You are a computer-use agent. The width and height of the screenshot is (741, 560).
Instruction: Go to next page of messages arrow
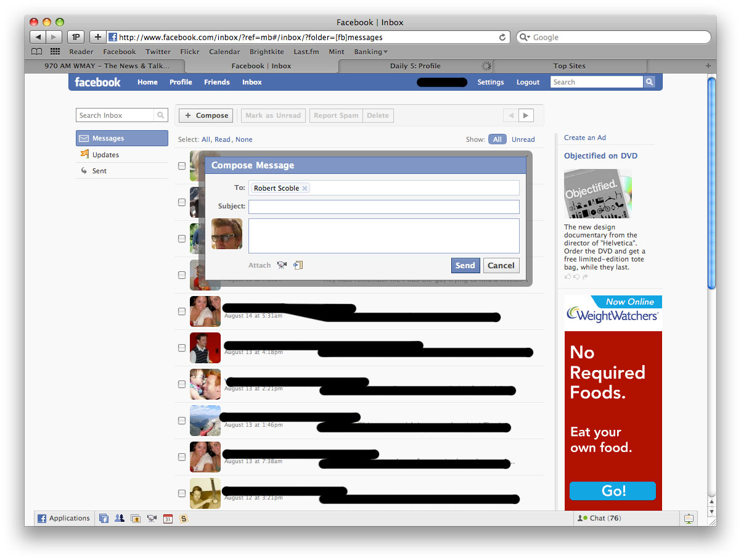coord(526,115)
